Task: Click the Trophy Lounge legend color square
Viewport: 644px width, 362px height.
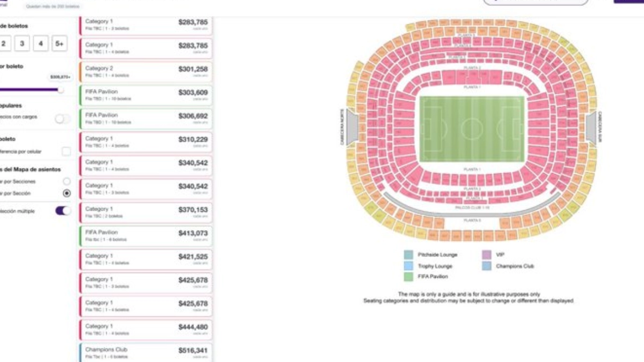Action: [x=408, y=266]
